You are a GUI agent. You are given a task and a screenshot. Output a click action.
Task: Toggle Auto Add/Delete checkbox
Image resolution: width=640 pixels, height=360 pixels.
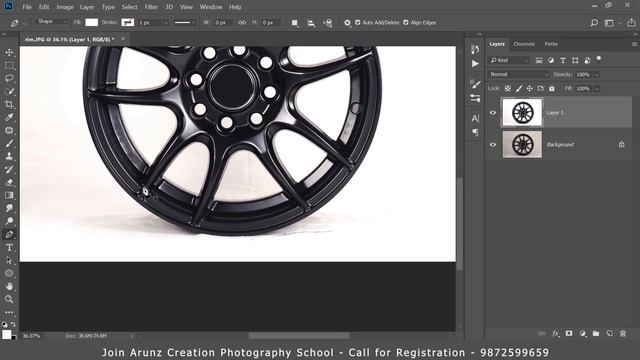tap(358, 22)
